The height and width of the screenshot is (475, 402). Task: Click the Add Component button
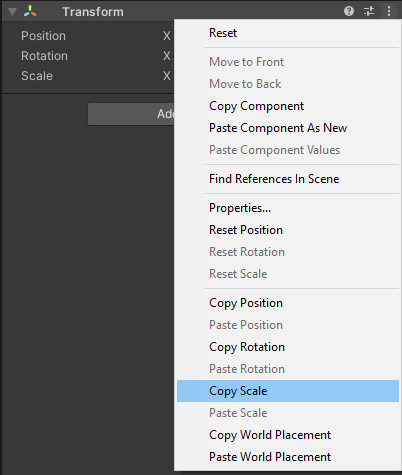click(131, 114)
